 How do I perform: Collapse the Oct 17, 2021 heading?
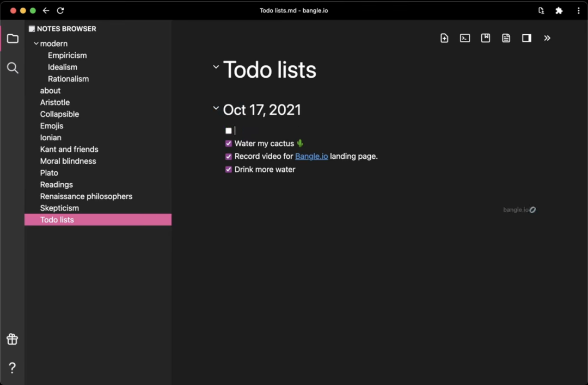tap(216, 108)
